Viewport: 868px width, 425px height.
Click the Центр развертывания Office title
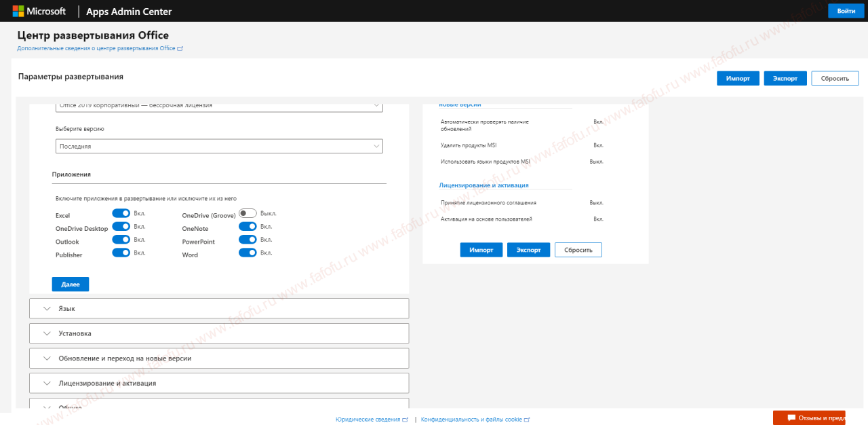(x=93, y=35)
